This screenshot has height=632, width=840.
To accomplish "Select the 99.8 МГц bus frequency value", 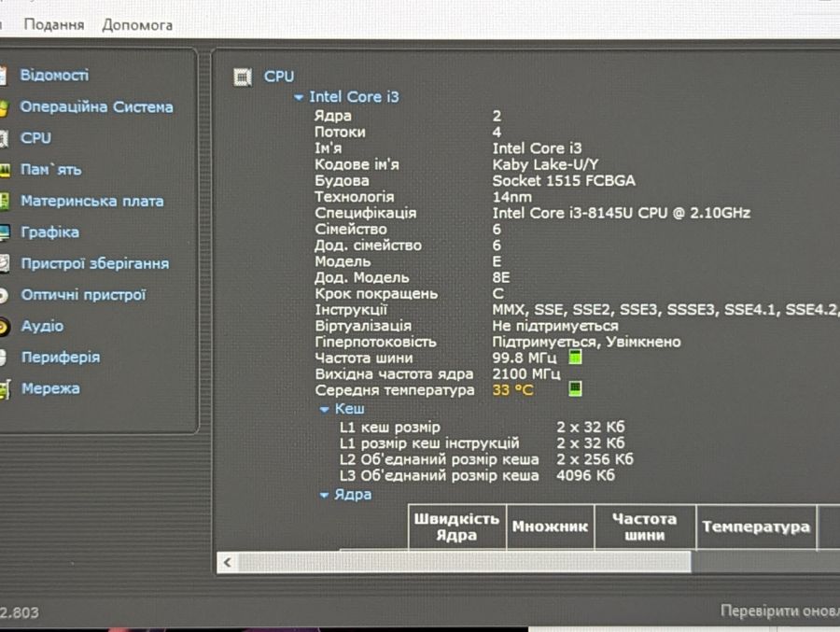I will [525, 358].
